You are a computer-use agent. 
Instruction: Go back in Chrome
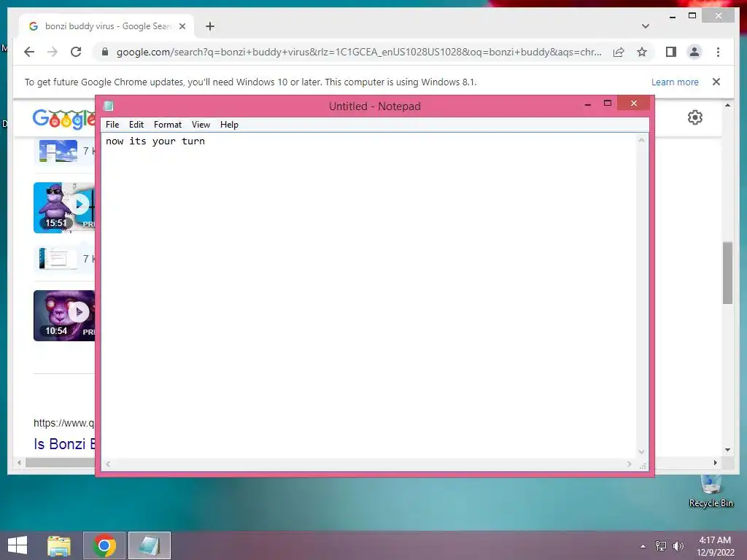click(x=29, y=52)
